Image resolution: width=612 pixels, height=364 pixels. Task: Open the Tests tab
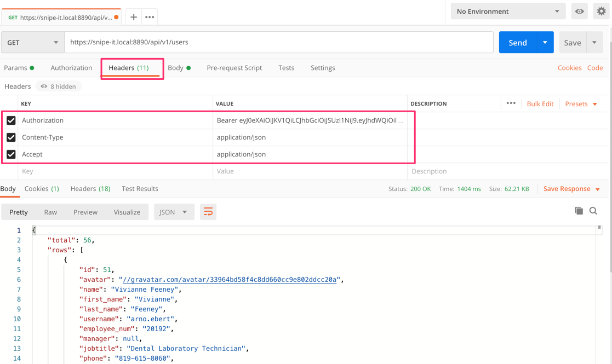click(x=286, y=68)
